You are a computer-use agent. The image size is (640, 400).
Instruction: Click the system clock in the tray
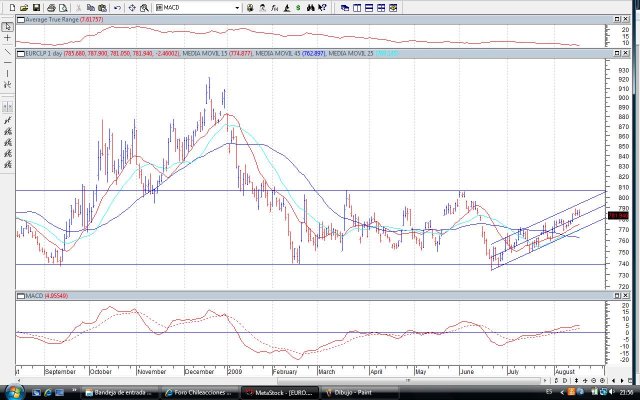pyautogui.click(x=626, y=392)
